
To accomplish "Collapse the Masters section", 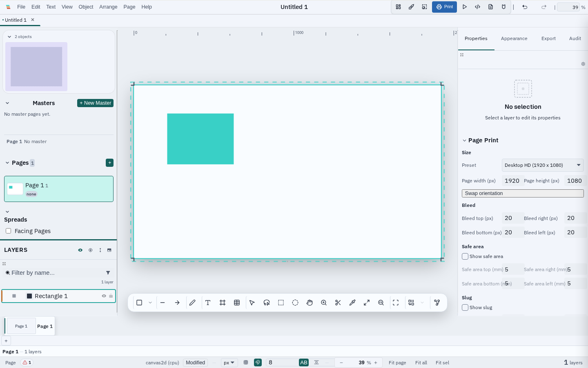I will pos(7,103).
